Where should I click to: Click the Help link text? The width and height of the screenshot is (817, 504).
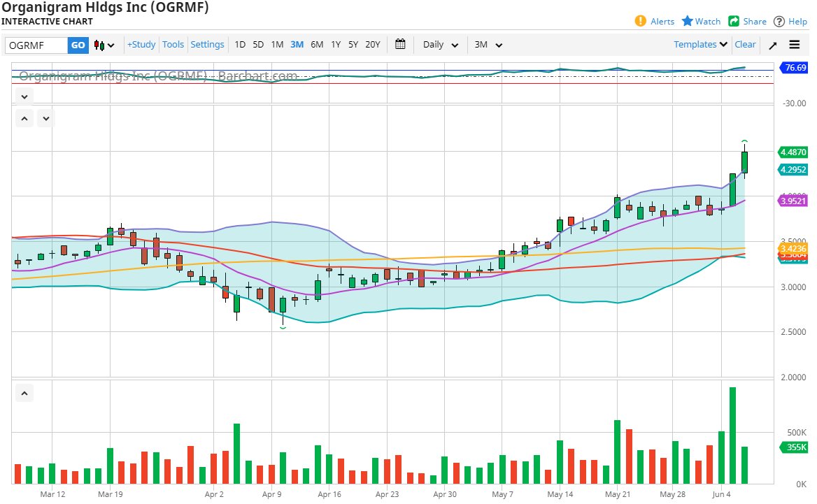(797, 22)
